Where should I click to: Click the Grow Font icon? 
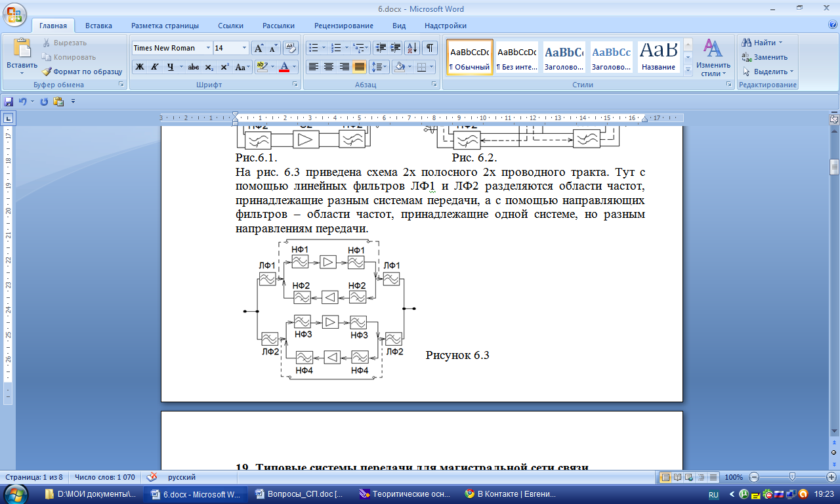259,48
